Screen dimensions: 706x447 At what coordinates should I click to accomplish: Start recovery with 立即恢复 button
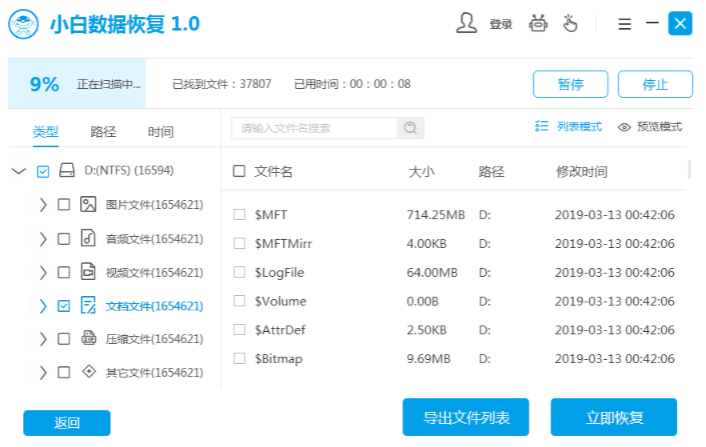614,417
